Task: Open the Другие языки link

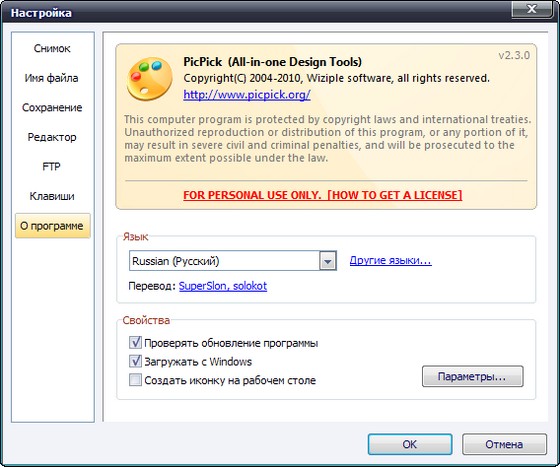Action: (390, 260)
